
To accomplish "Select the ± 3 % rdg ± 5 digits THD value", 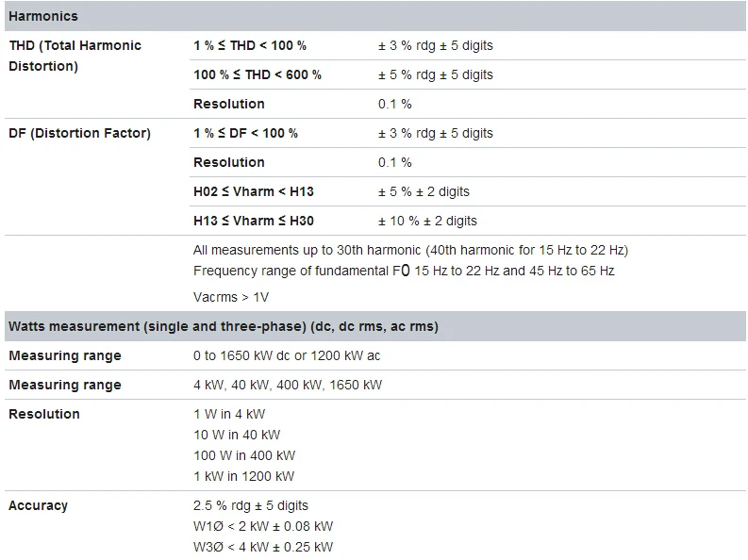I will pyautogui.click(x=436, y=46).
